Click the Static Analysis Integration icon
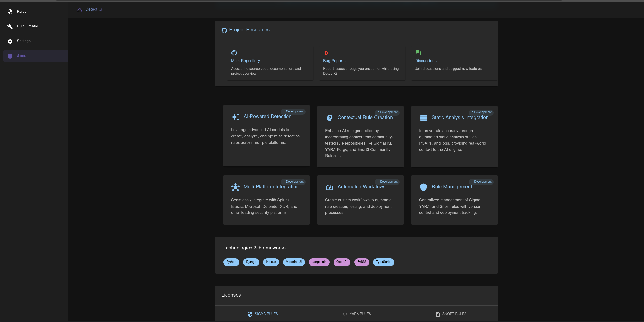Image resolution: width=644 pixels, height=322 pixels. tap(423, 118)
